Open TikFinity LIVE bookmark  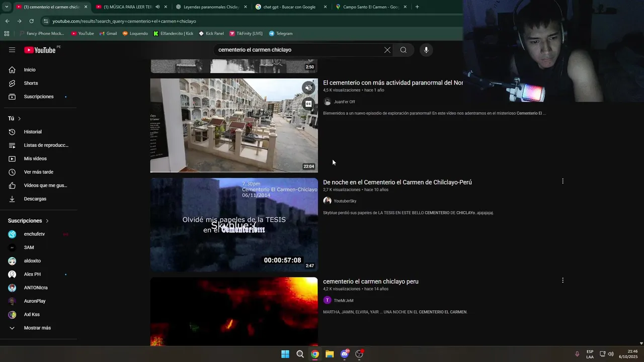click(246, 34)
